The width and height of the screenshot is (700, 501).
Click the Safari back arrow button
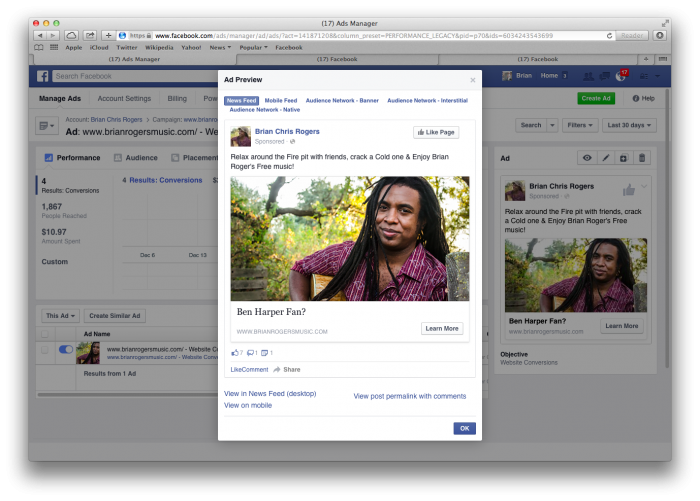point(40,35)
